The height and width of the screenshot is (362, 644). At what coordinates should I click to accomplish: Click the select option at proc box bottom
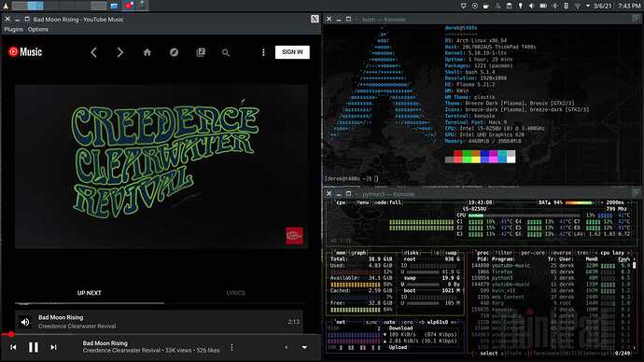click(x=489, y=353)
